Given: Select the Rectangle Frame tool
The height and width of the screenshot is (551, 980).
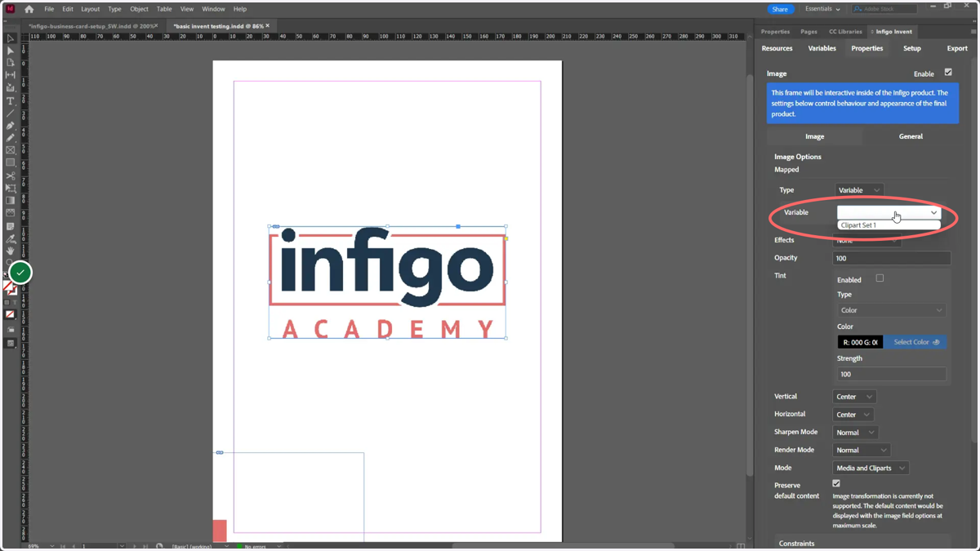Looking at the screenshot, I should [x=11, y=150].
